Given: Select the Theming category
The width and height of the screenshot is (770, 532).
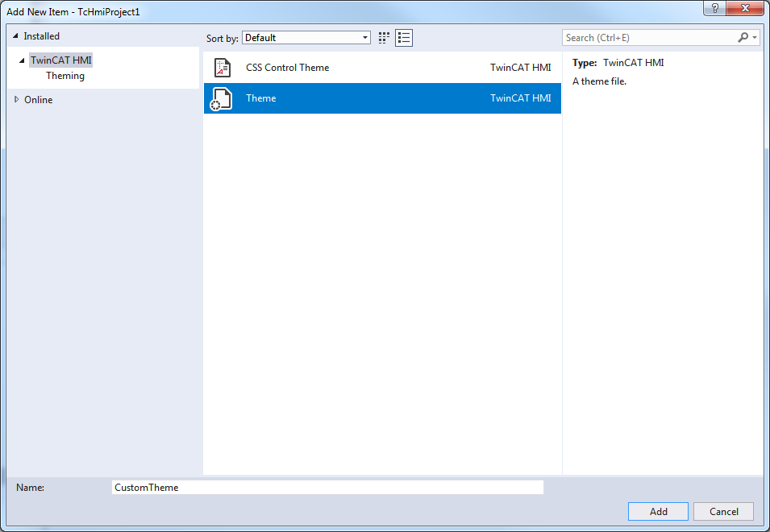Looking at the screenshot, I should pyautogui.click(x=65, y=76).
